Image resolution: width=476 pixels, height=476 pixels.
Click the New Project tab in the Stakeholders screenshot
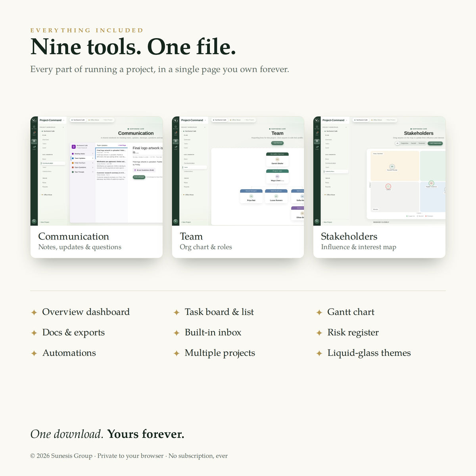[x=390, y=120]
